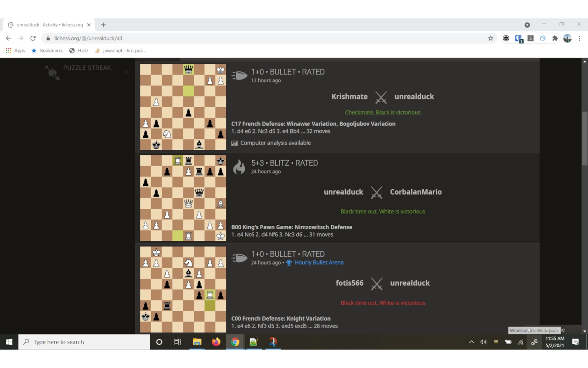Click the 5+3 • BLITZ • RATED heading
This screenshot has height=368, width=588.
pyautogui.click(x=285, y=163)
